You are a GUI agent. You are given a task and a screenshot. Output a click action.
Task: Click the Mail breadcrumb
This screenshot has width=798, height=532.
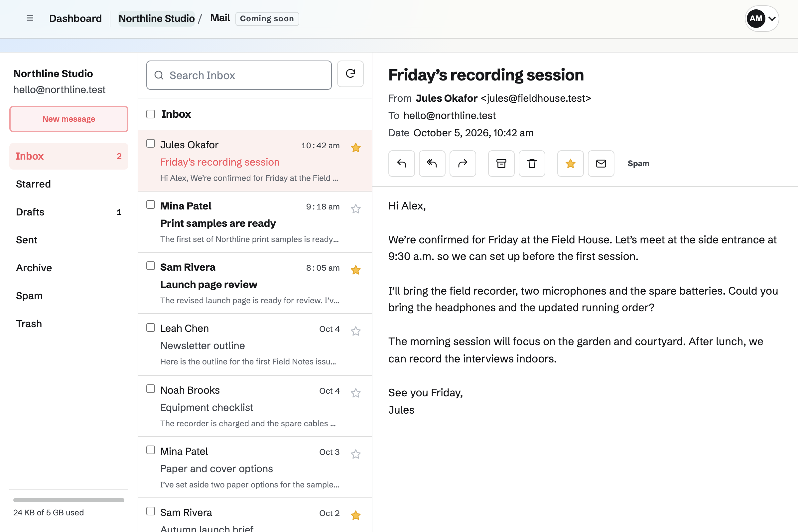tap(220, 18)
